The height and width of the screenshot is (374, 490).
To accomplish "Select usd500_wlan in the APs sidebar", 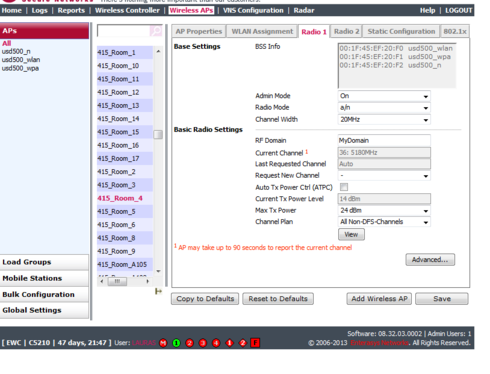I will (x=21, y=60).
